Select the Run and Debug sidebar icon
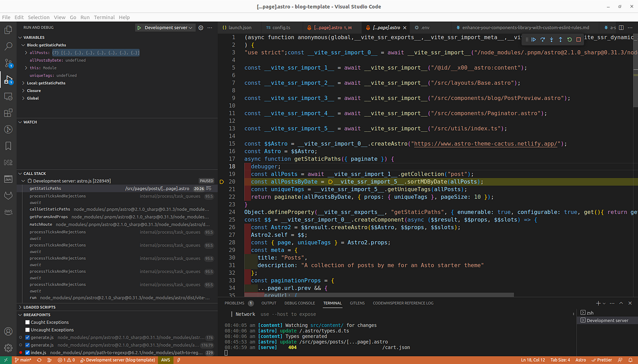Image resolution: width=638 pixels, height=364 pixels. point(7,79)
